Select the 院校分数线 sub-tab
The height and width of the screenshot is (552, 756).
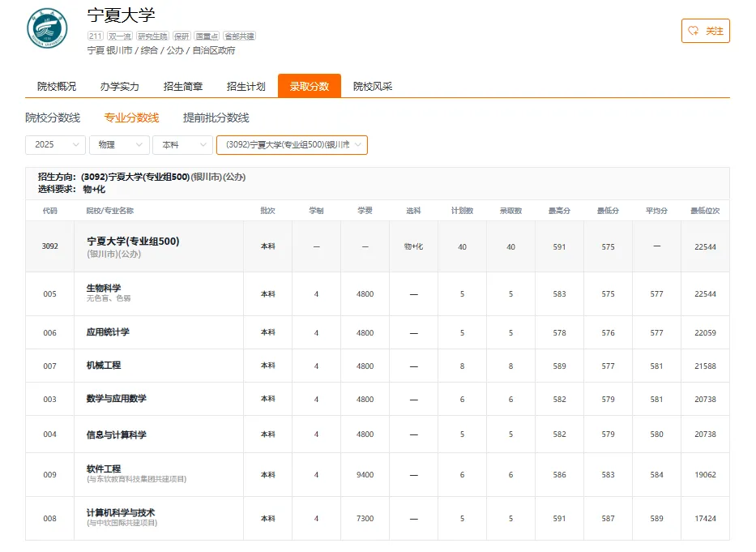click(53, 118)
